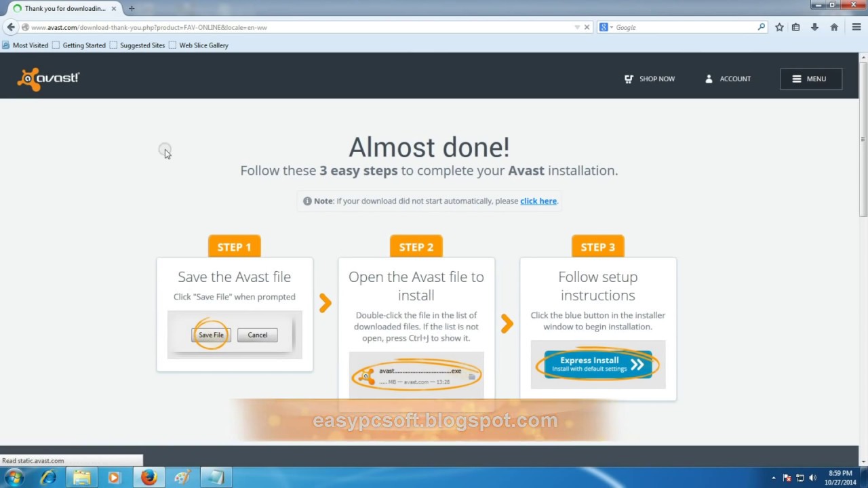Click the search magnifier icon

pyautogui.click(x=762, y=27)
